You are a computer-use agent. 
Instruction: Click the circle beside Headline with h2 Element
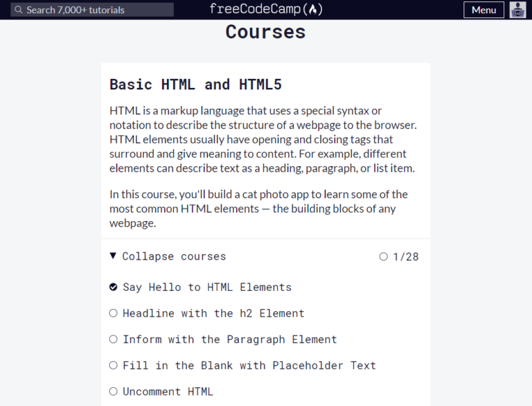114,313
